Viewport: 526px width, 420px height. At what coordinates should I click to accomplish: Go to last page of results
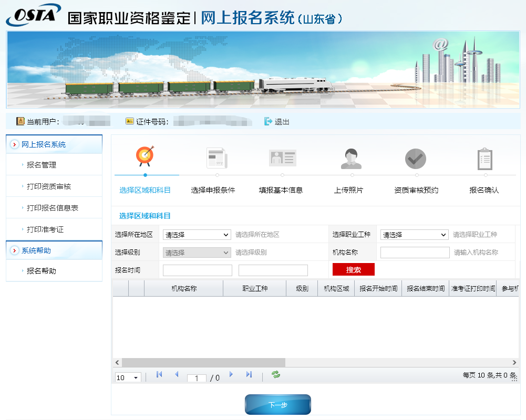[249, 374]
